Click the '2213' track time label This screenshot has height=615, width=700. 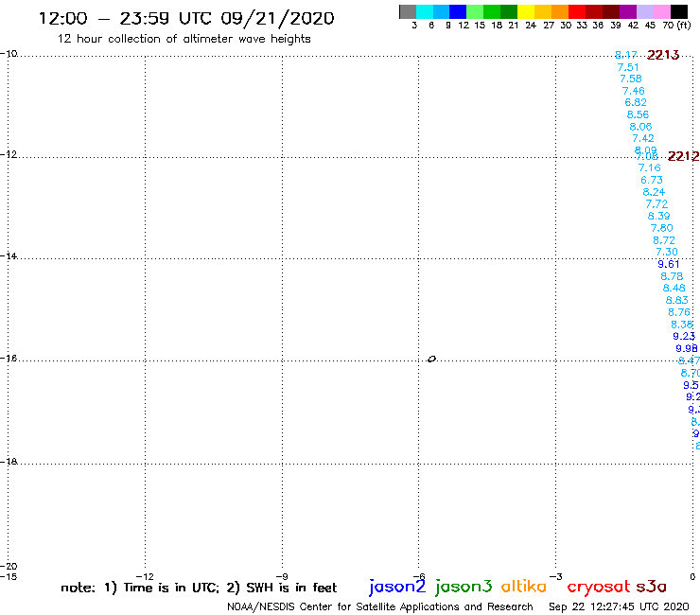tap(663, 55)
